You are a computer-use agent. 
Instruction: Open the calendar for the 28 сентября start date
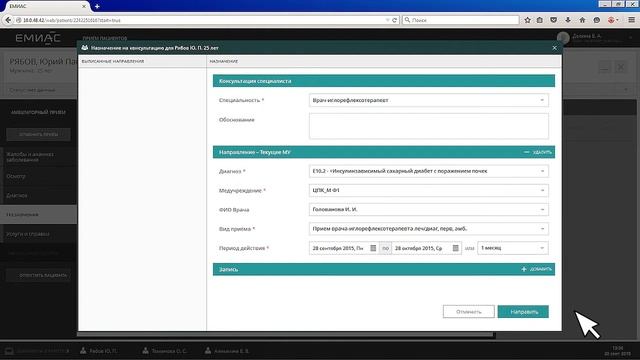click(x=373, y=248)
